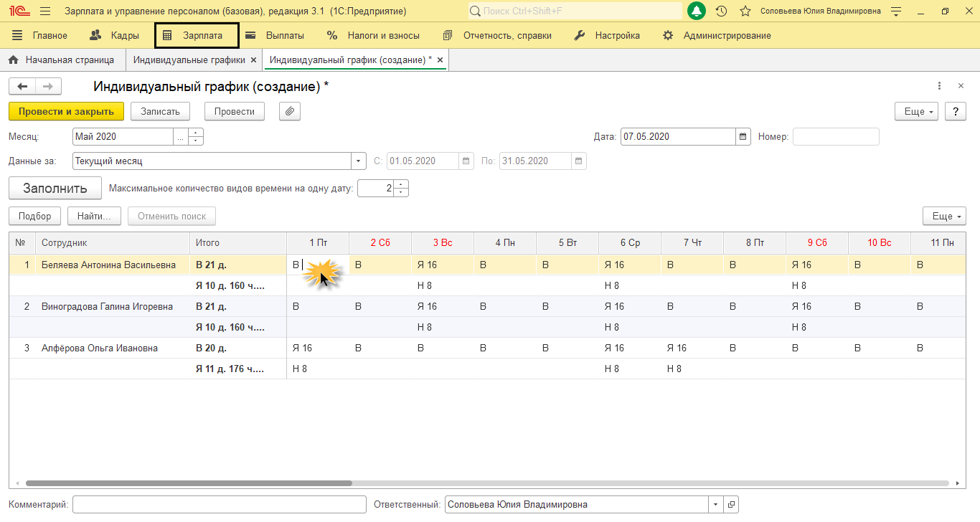Screen dimensions: 980x522
Task: Close the Индивидуальные графики tab
Action: click(253, 60)
